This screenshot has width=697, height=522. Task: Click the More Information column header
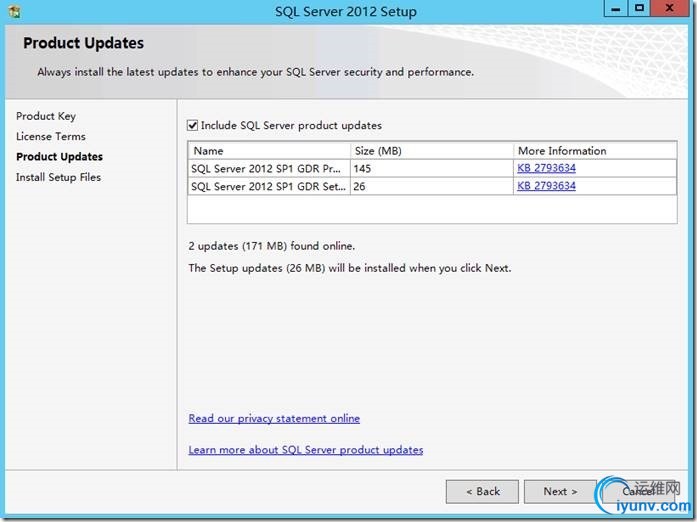tap(595, 151)
